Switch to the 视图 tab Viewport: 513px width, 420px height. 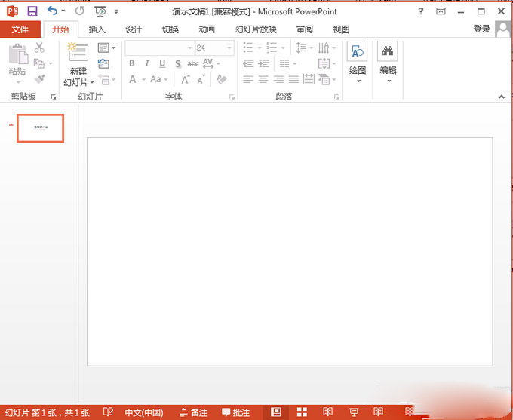click(x=341, y=29)
